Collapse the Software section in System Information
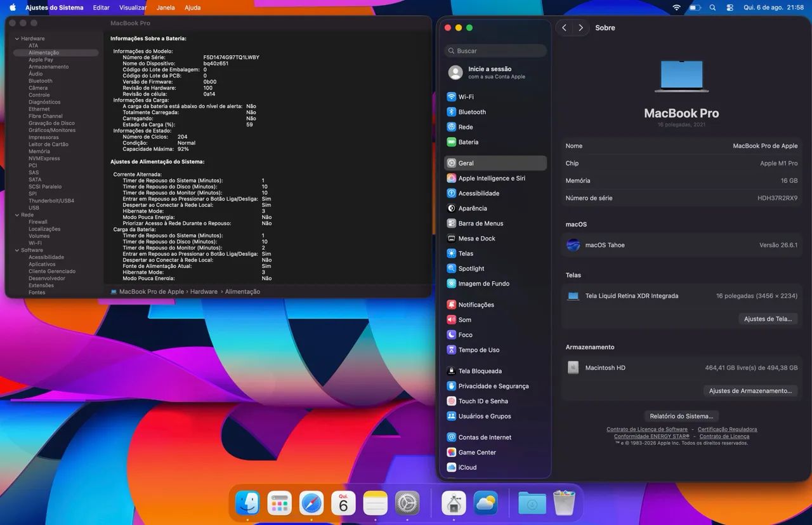The width and height of the screenshot is (812, 525). [16, 250]
